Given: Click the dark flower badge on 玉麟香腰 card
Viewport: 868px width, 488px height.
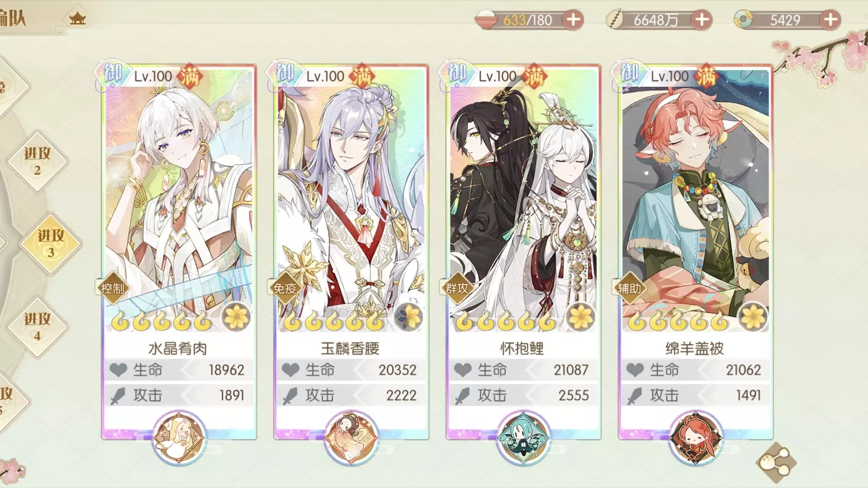Looking at the screenshot, I should click(409, 317).
